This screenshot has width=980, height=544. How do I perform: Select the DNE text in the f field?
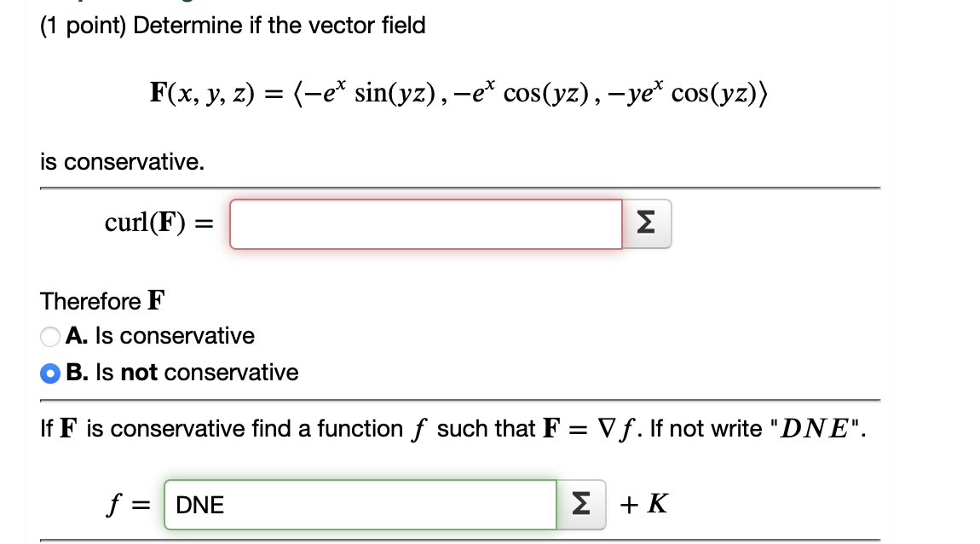[198, 504]
